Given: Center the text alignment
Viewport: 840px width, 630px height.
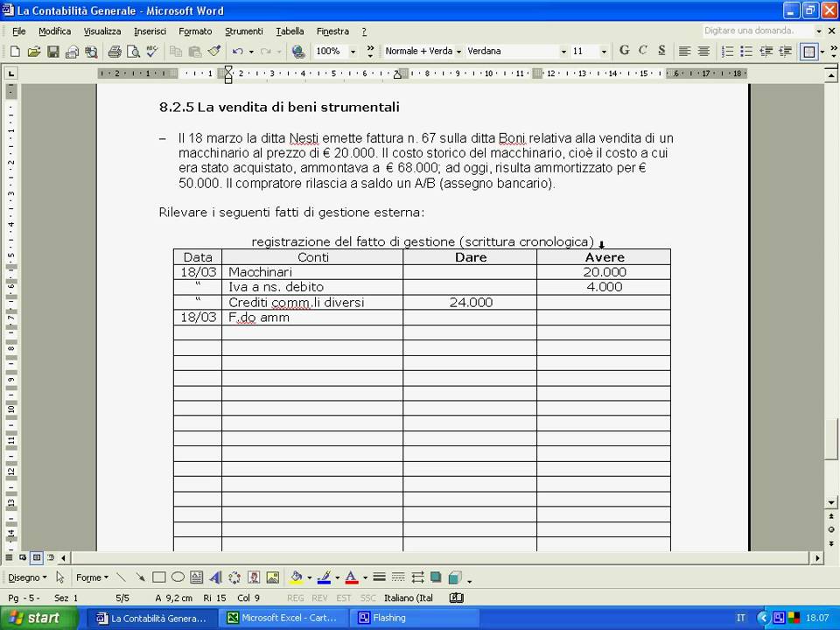Looking at the screenshot, I should coord(703,52).
